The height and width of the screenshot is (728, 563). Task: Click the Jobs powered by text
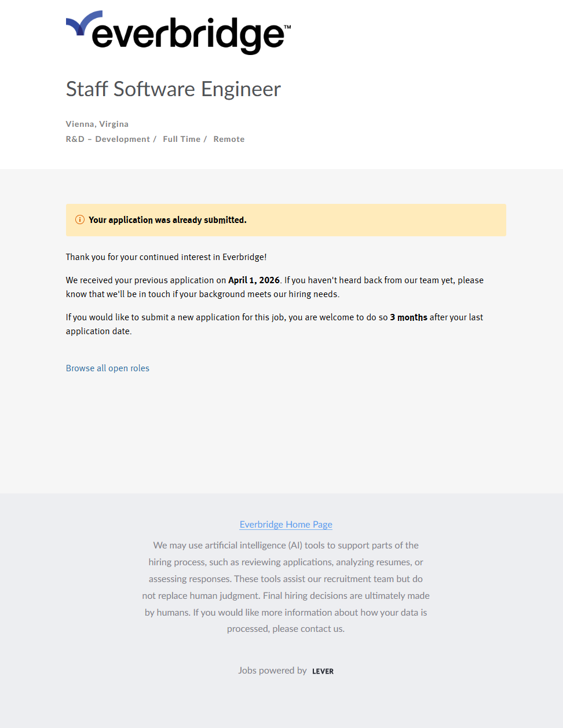(272, 671)
